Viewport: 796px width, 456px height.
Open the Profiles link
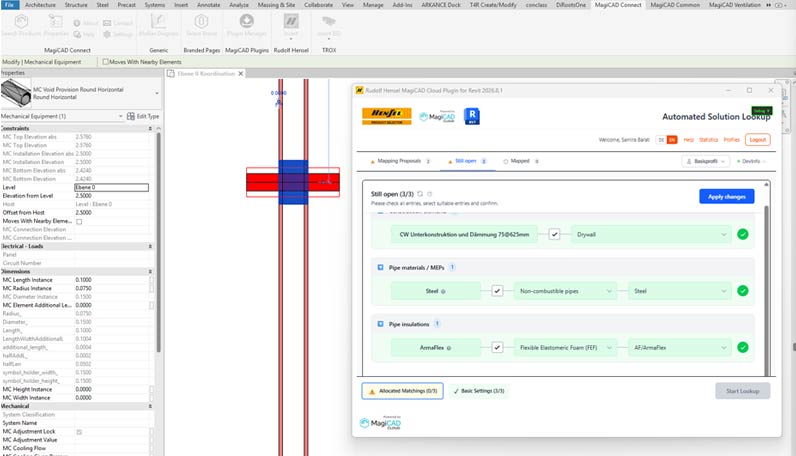pyautogui.click(x=732, y=140)
